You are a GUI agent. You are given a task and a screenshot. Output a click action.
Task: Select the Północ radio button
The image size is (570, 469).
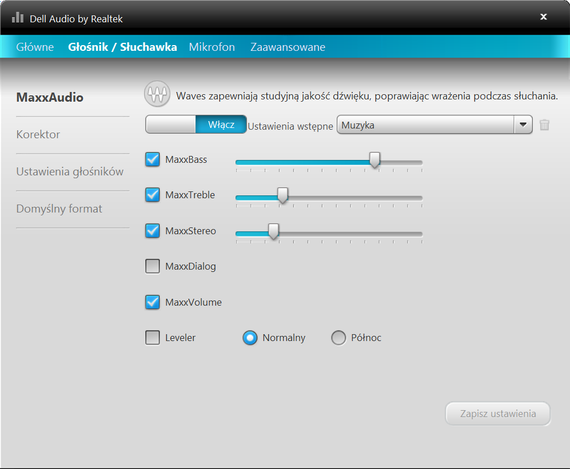coord(338,338)
